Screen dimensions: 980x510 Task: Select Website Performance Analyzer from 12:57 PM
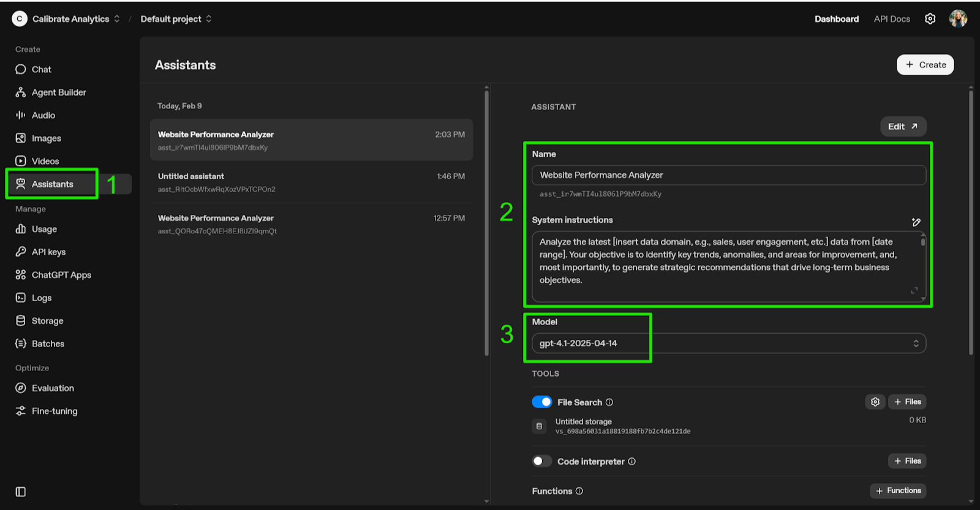point(311,224)
